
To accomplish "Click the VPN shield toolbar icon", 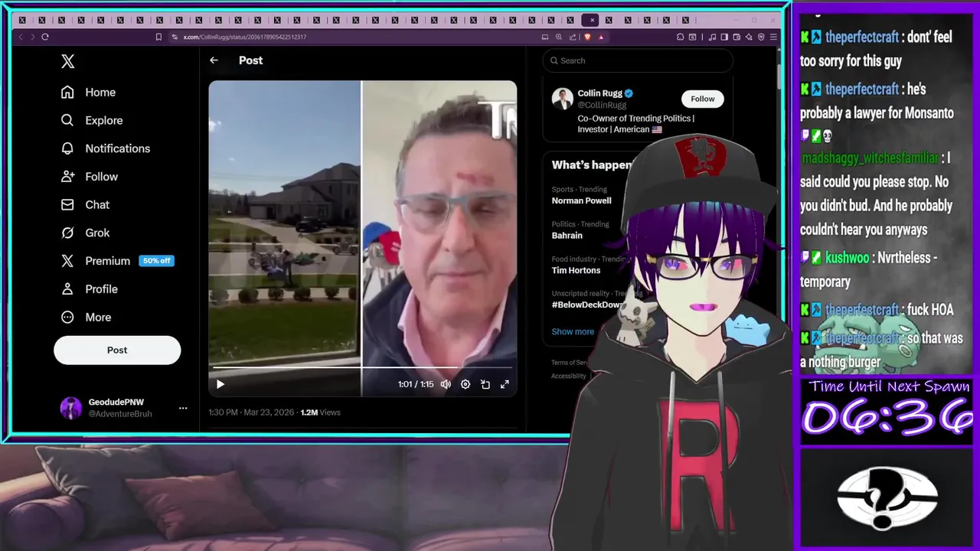I will (761, 37).
